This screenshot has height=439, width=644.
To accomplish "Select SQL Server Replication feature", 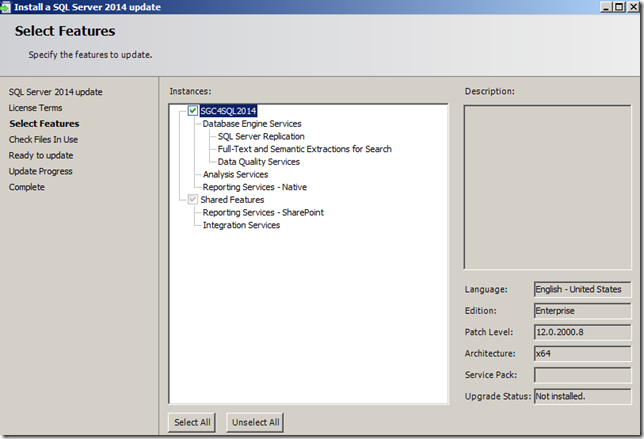I will pos(261,136).
